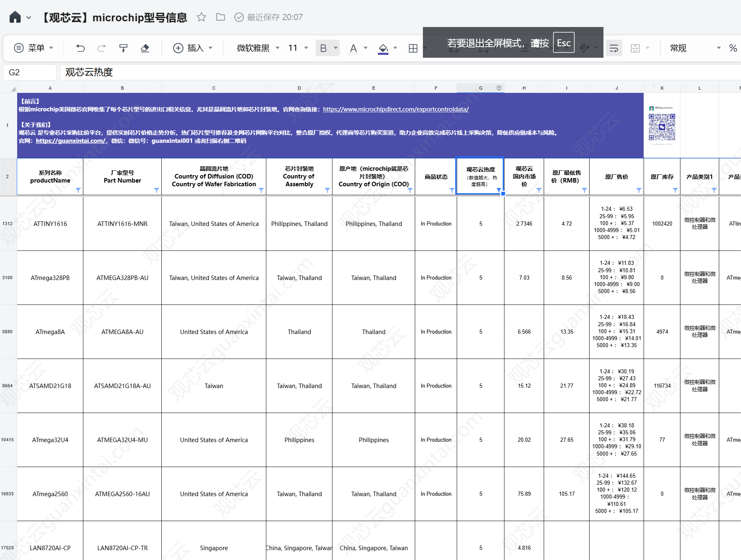This screenshot has width=741, height=560.
Task: Select column A header
Action: pos(50,88)
